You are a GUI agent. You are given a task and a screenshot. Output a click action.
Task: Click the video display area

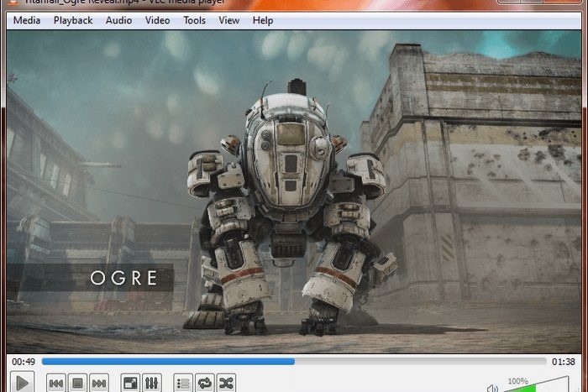point(294,192)
